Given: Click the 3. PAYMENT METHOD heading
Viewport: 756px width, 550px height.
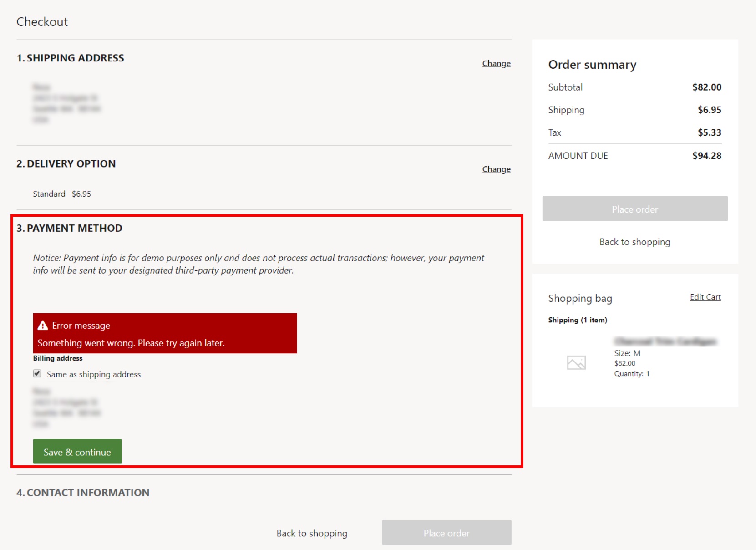Looking at the screenshot, I should [x=69, y=228].
